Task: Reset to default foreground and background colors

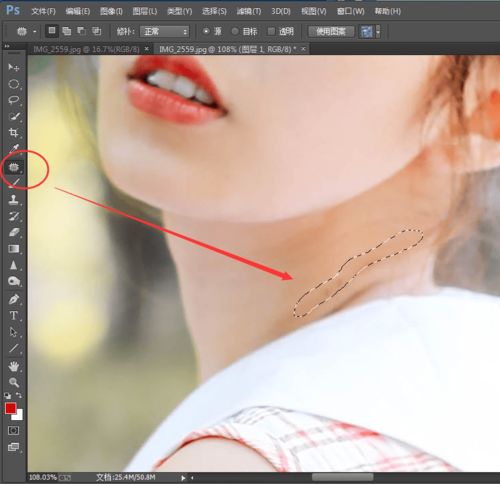Action: (x=7, y=396)
